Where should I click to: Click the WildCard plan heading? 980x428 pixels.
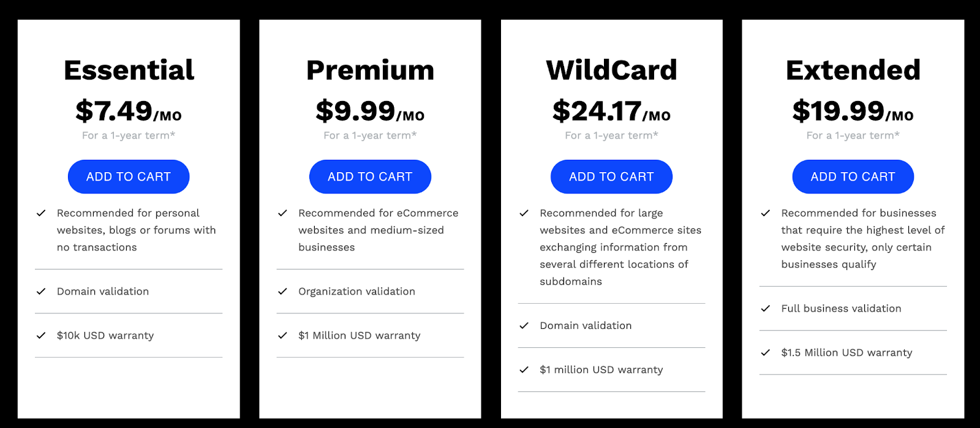tap(611, 70)
